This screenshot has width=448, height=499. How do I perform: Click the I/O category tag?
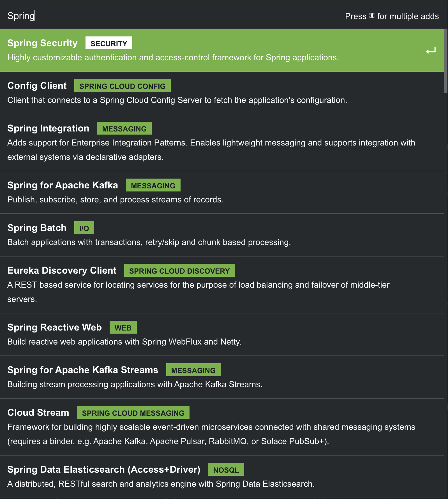point(84,228)
